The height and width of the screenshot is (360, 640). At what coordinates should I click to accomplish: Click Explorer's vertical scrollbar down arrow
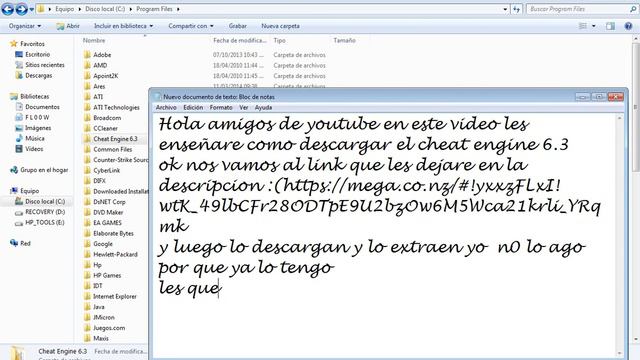(636, 339)
